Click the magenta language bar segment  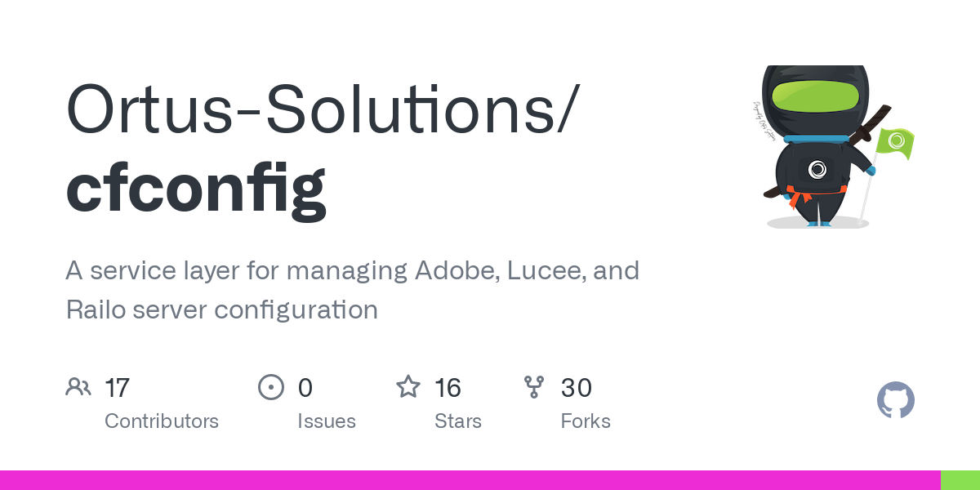click(x=470, y=480)
